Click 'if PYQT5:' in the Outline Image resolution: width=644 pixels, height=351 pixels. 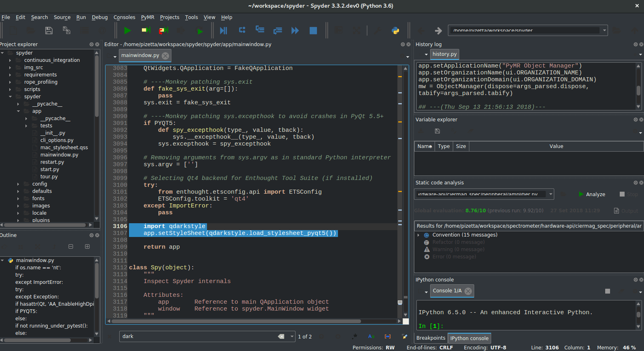26,311
